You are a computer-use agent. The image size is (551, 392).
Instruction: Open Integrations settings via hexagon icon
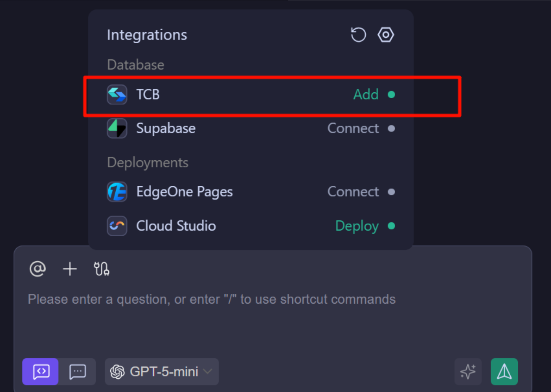click(386, 35)
